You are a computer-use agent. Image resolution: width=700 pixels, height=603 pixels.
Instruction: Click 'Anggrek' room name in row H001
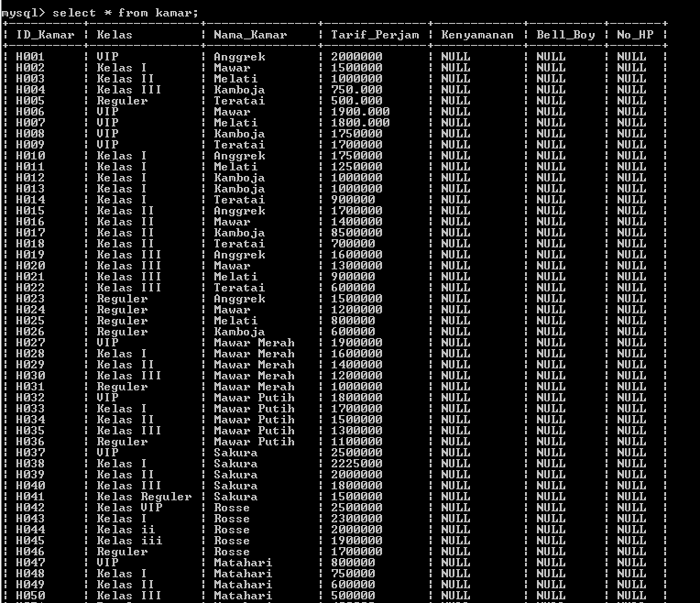[239, 57]
